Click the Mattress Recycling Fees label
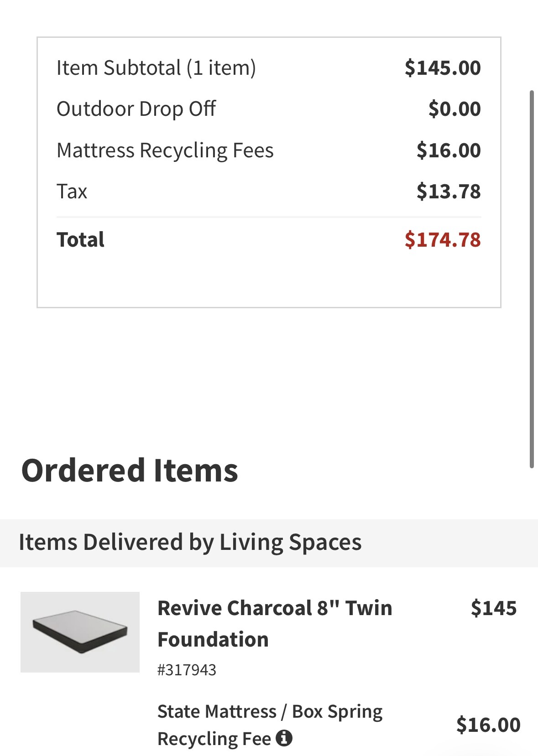 (165, 150)
